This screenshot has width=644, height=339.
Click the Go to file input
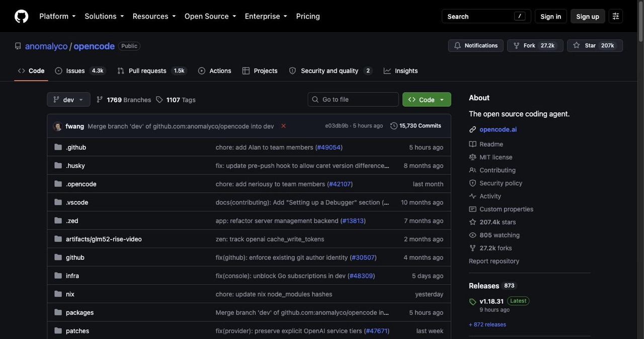coord(353,100)
